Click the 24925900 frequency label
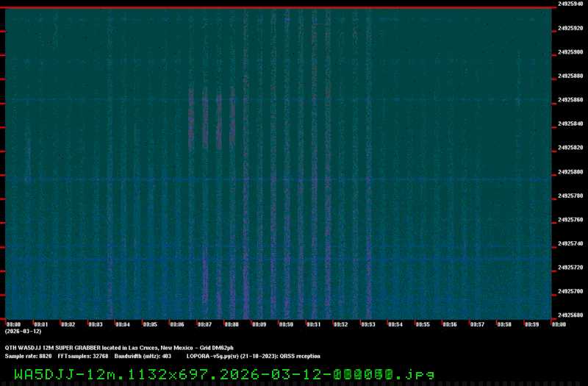The image size is (588, 386). 570,52
